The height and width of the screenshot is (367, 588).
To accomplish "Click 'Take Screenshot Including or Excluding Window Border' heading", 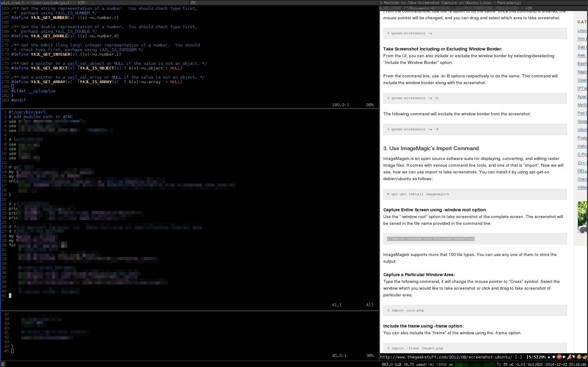I will [443, 49].
